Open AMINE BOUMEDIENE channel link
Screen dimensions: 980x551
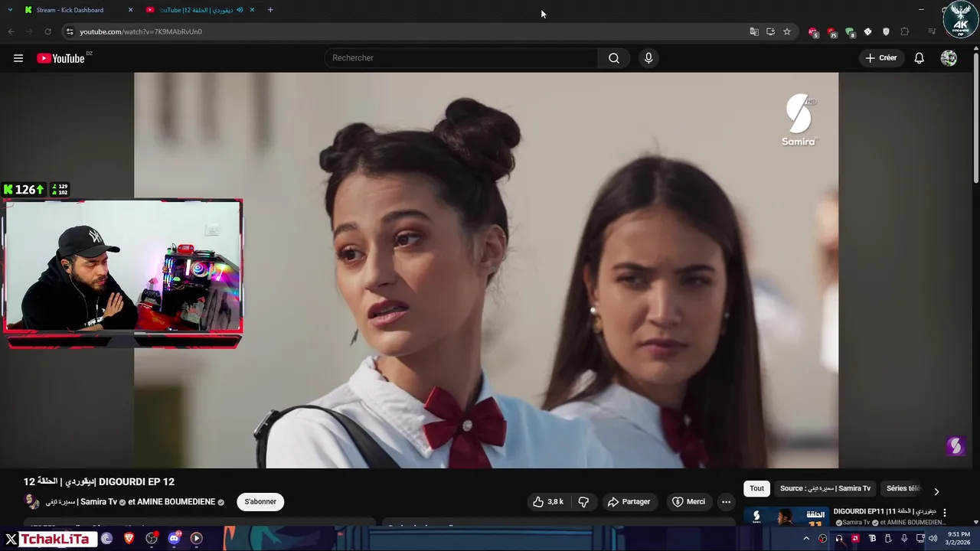click(175, 502)
